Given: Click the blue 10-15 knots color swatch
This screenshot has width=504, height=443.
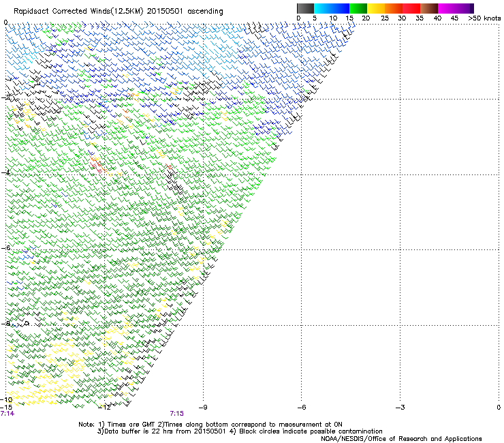Looking at the screenshot, I should (341, 8).
